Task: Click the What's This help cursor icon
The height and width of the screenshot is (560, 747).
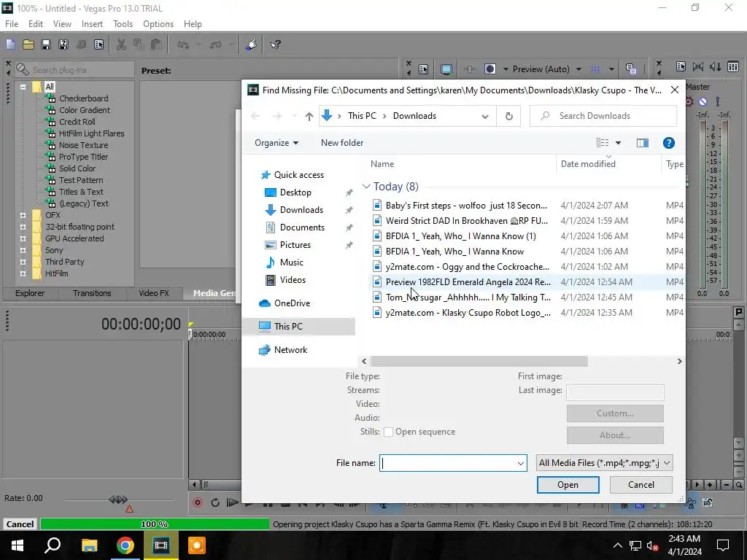Action: click(275, 44)
